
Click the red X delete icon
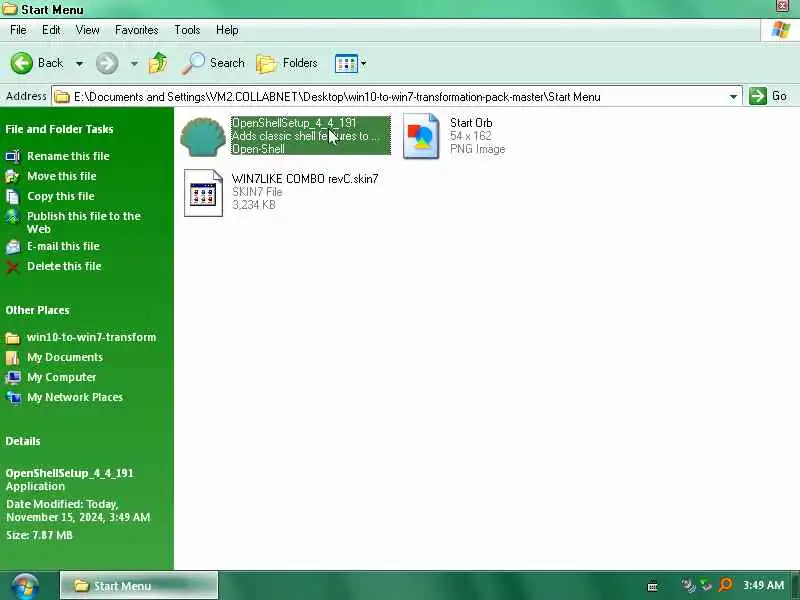13,267
